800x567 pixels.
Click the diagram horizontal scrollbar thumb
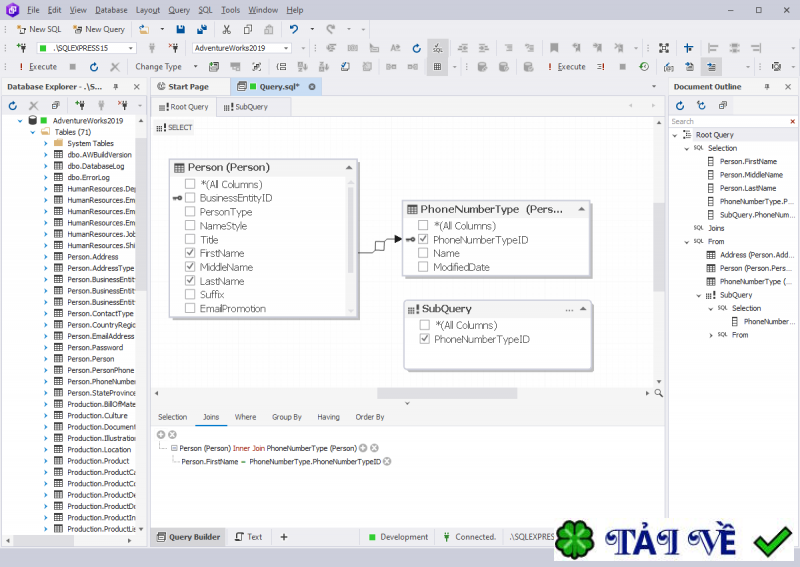433,393
